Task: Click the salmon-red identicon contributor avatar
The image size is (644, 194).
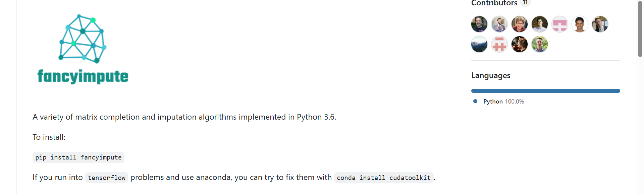Action: point(499,44)
